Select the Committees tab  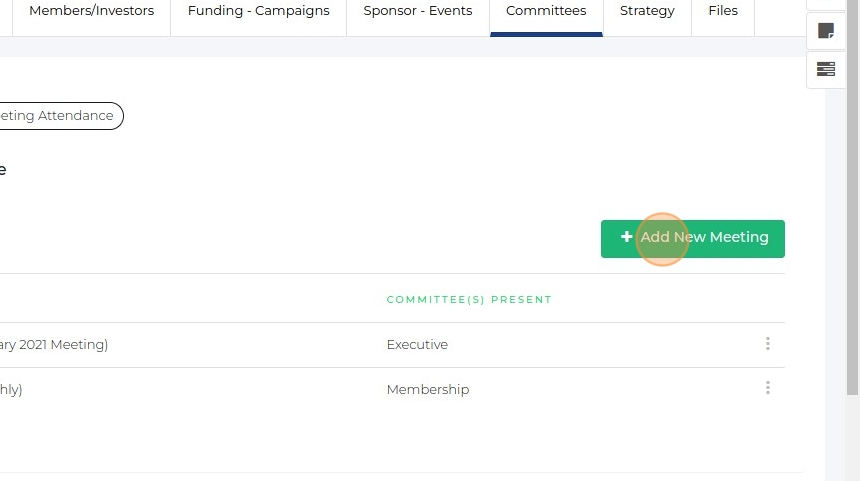[546, 11]
